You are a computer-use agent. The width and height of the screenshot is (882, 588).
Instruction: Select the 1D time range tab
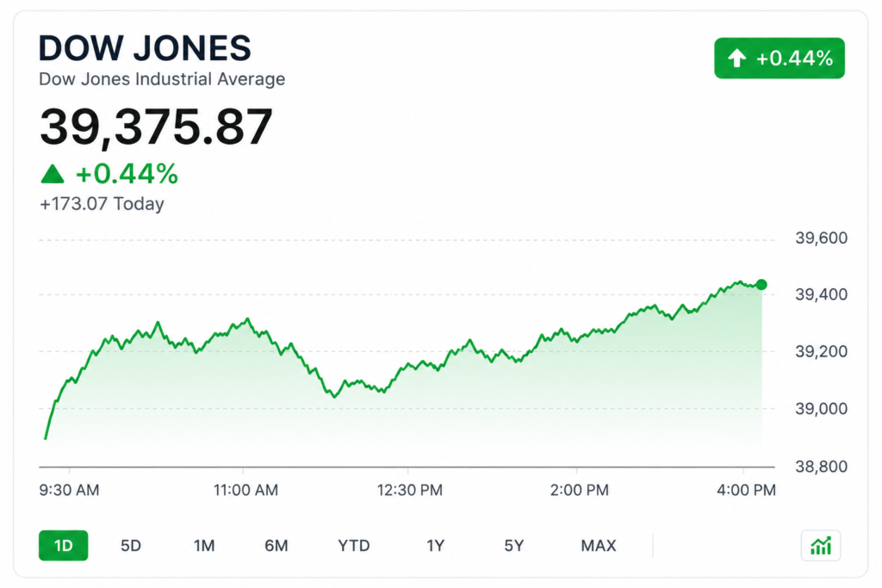click(64, 545)
